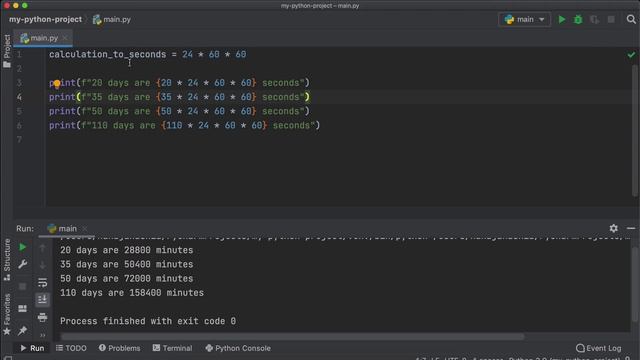Image resolution: width=640 pixels, height=360 pixels.
Task: Click my-python-project breadcrumb
Action: [x=45, y=19]
